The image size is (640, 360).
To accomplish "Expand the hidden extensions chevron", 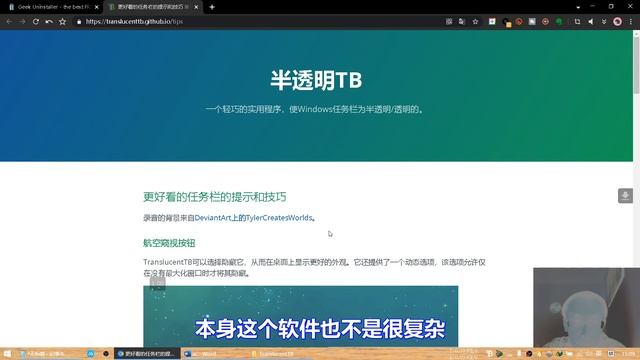I will click(604, 22).
